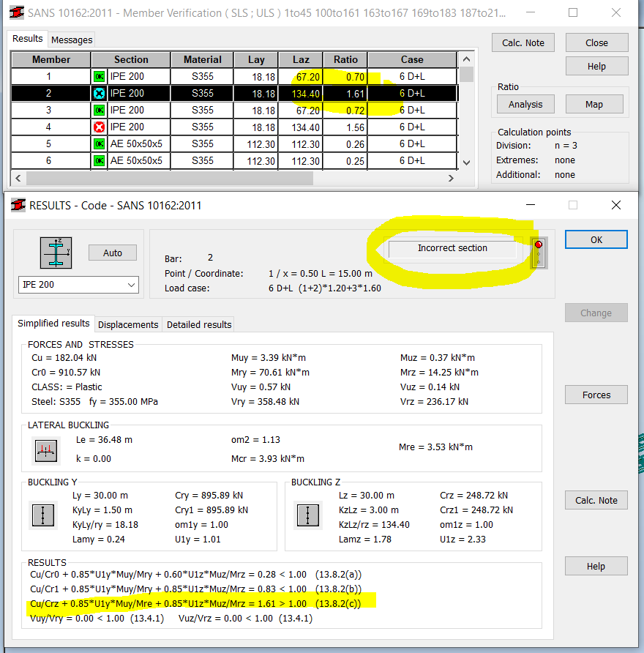Click the Analysis button under Ratio
Image resolution: width=644 pixels, height=653 pixels.
coord(525,104)
